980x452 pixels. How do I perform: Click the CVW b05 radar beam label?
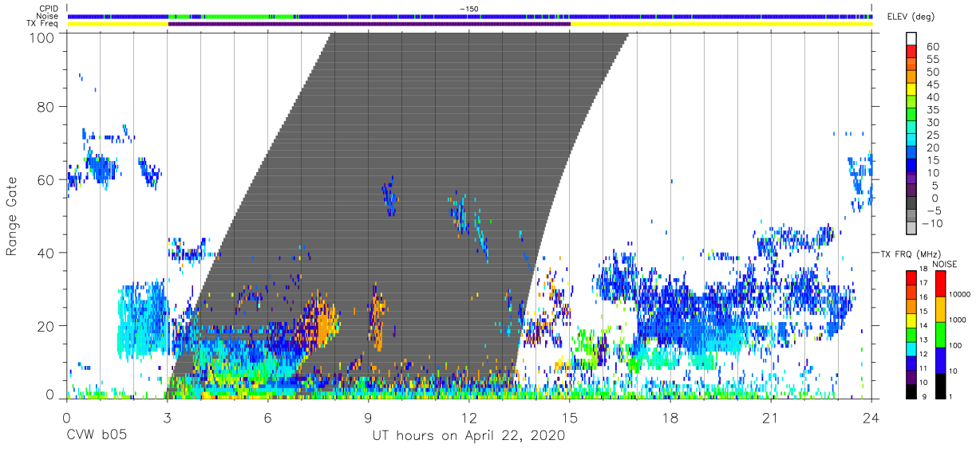tap(95, 436)
